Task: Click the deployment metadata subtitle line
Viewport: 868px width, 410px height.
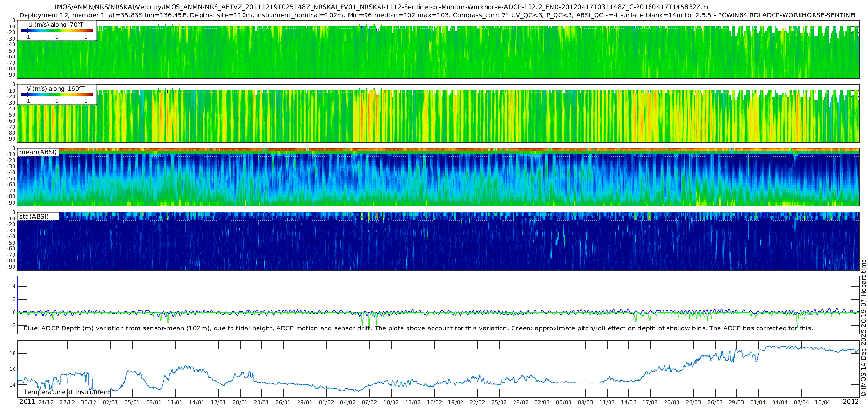Action: tap(438, 15)
